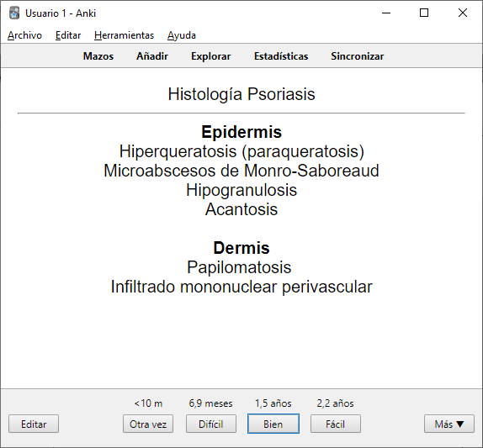
Task: Click Añadir to add a card
Action: (x=152, y=56)
